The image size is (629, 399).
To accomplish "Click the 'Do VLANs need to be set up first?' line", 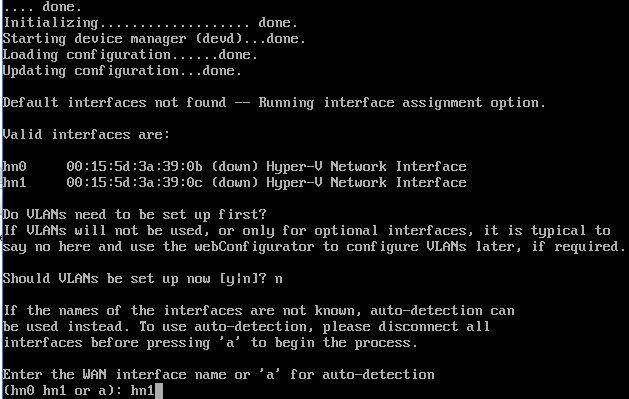I will pos(134,215).
